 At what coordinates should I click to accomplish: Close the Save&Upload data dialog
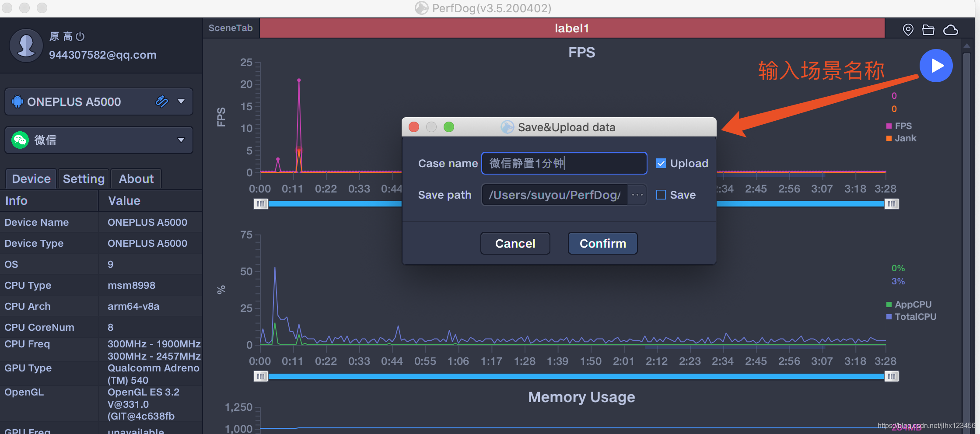[x=414, y=127]
